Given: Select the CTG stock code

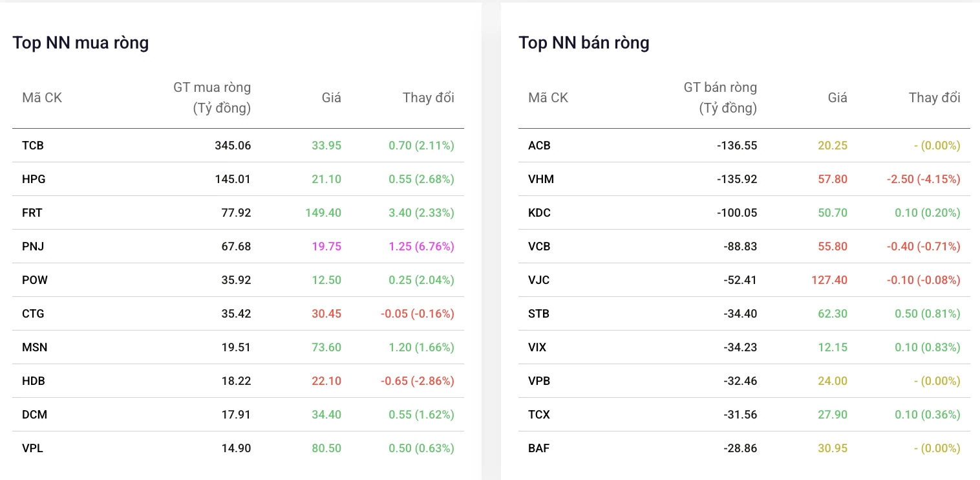Looking at the screenshot, I should pos(33,314).
